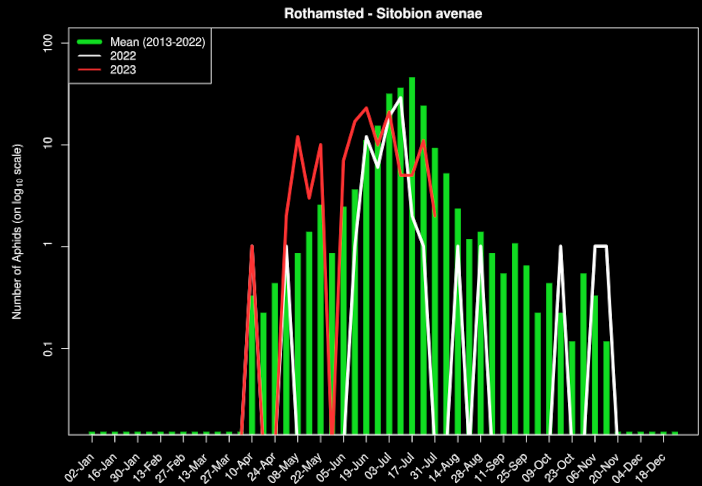
Task: Click the x-axis label '13-Feb'
Action: 148,467
